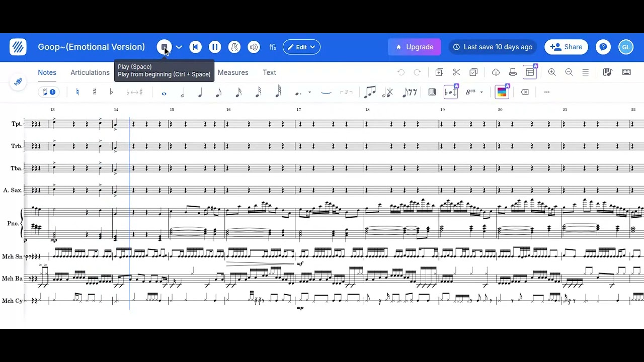The width and height of the screenshot is (644, 362).
Task: Click the undo arrow
Action: pos(401,72)
